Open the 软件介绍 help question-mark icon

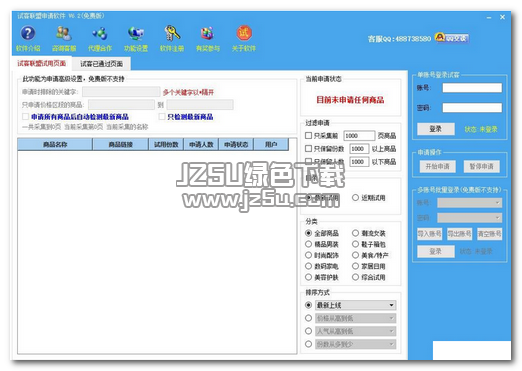(28, 34)
